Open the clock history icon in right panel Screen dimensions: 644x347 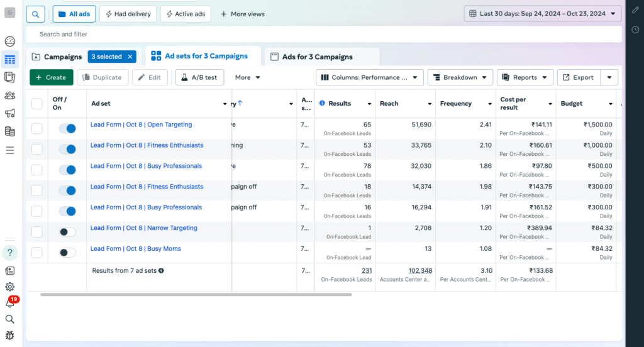coord(635,30)
